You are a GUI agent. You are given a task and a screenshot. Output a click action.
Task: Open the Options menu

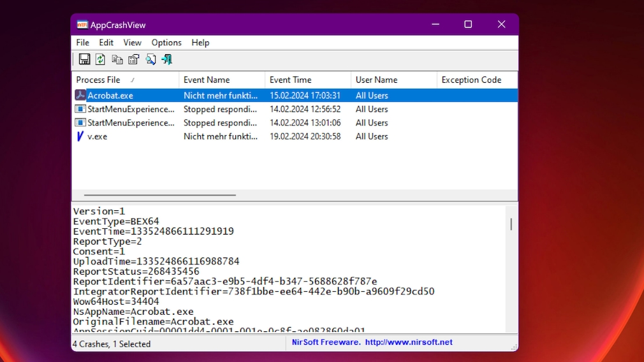click(166, 43)
